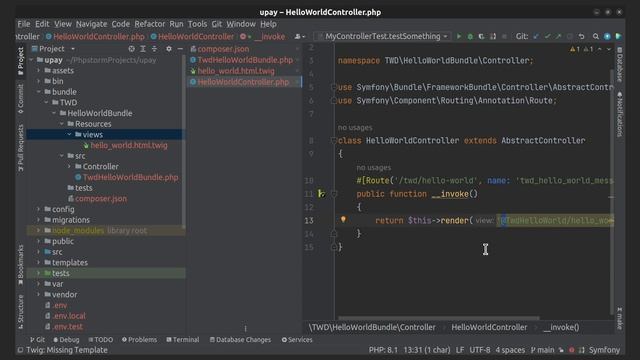Open the Database Changes tool window
Viewport: 640px width, 360px height.
pyautogui.click(x=240, y=340)
